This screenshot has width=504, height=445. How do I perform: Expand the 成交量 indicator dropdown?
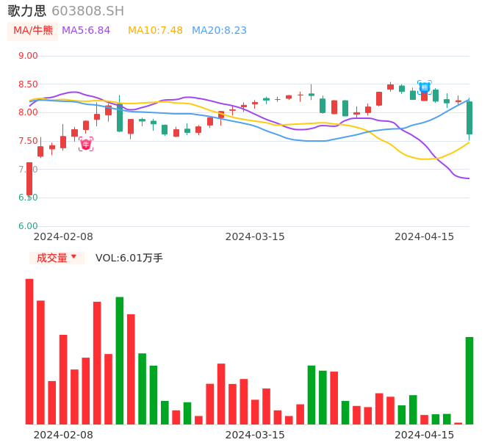coord(57,258)
